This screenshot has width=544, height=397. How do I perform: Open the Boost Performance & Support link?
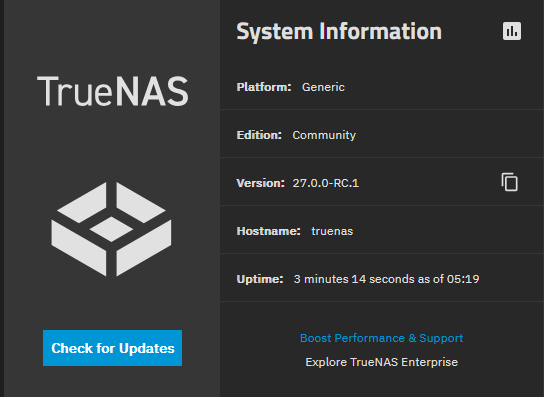381,338
